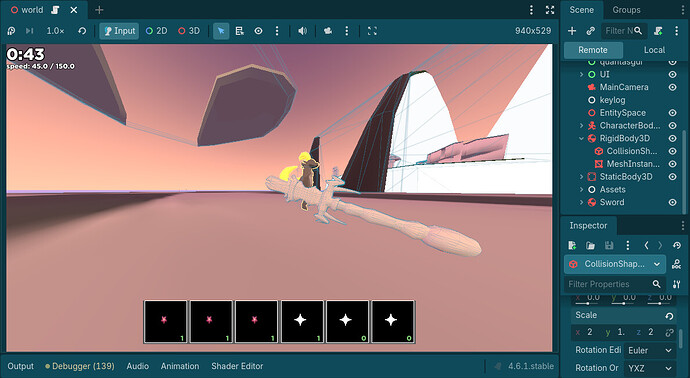690x378 pixels.
Task: Click the attach script icon in the Scene dock
Action: tap(658, 31)
